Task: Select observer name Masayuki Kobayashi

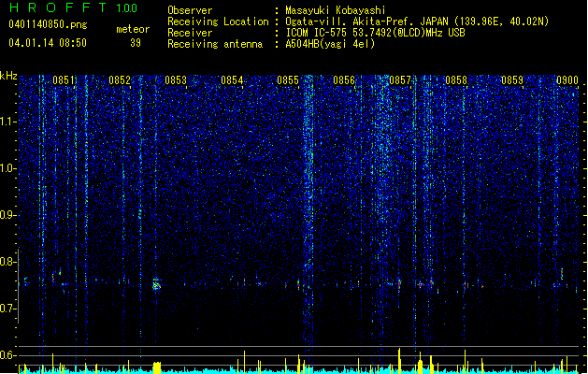Action: pos(336,10)
